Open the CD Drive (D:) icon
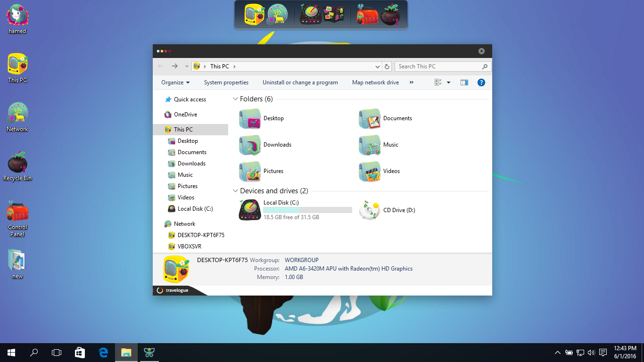 [369, 210]
